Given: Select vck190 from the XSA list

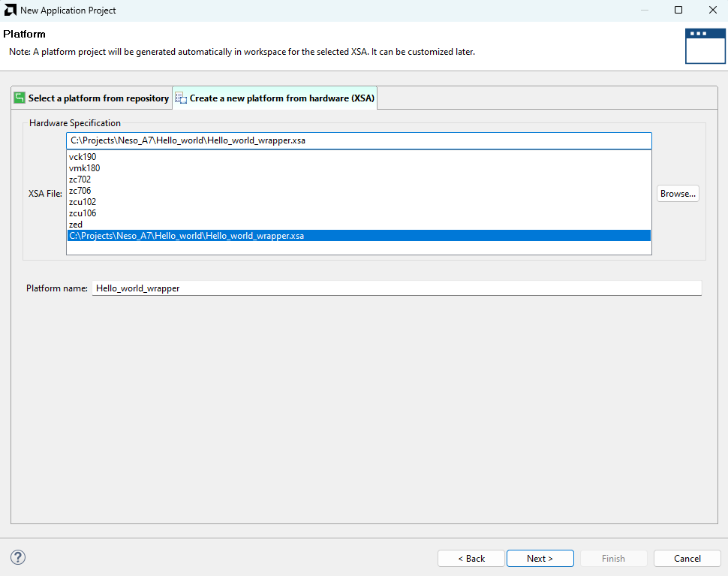Looking at the screenshot, I should tap(83, 157).
